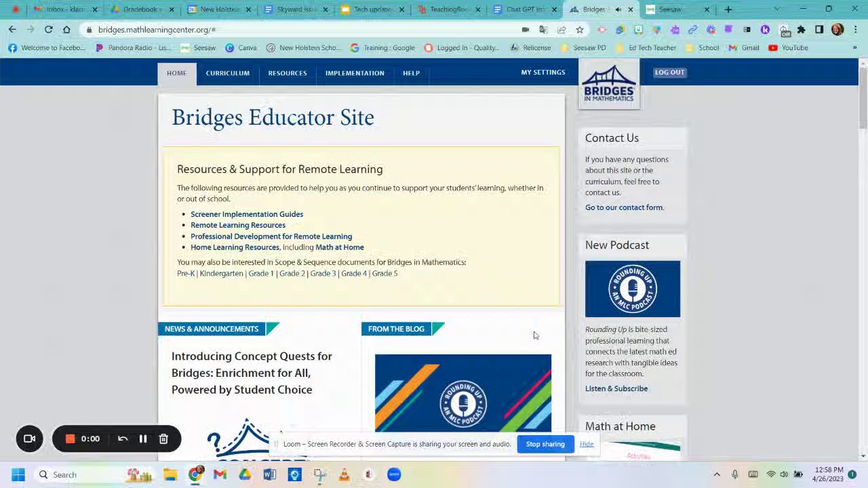Open Microsoft Word from the taskbar
Screen dimensions: 868x488
coord(270,474)
